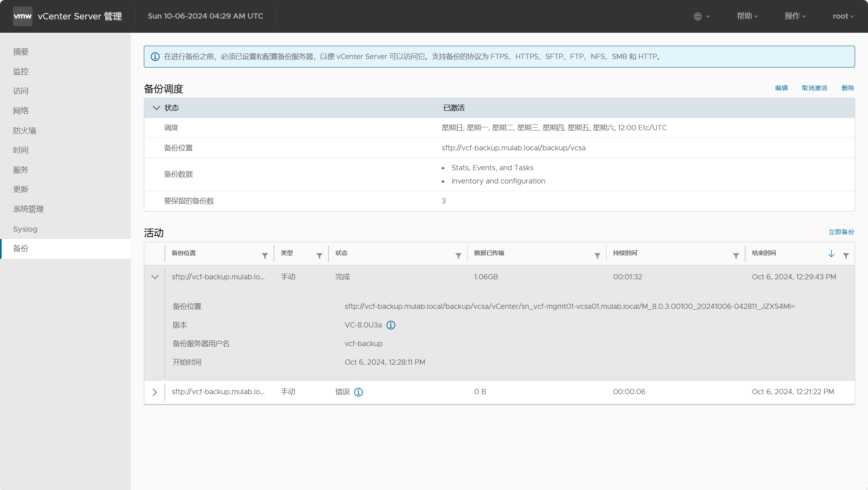Click 立即备份 to back up now
Image resolution: width=868 pixels, height=490 pixels.
click(x=841, y=232)
